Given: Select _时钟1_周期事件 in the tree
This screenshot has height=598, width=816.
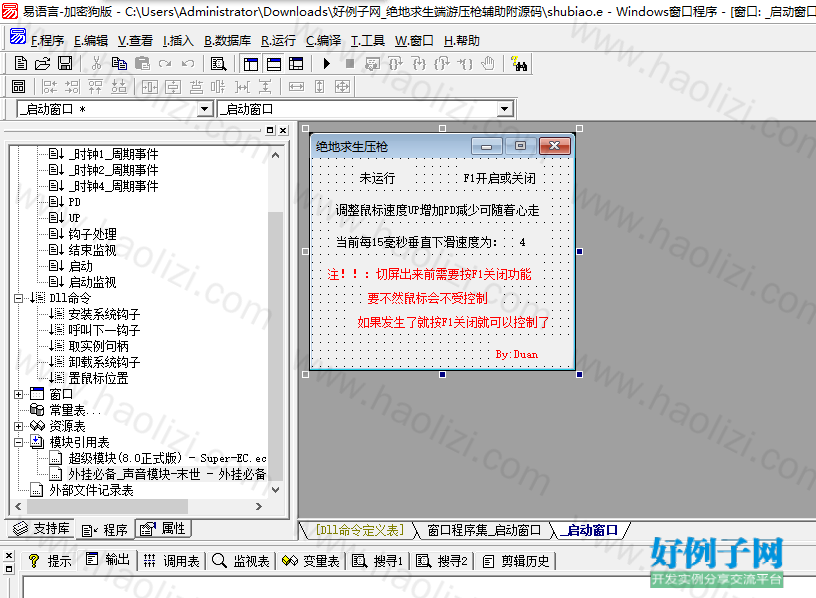Looking at the screenshot, I should (x=113, y=154).
